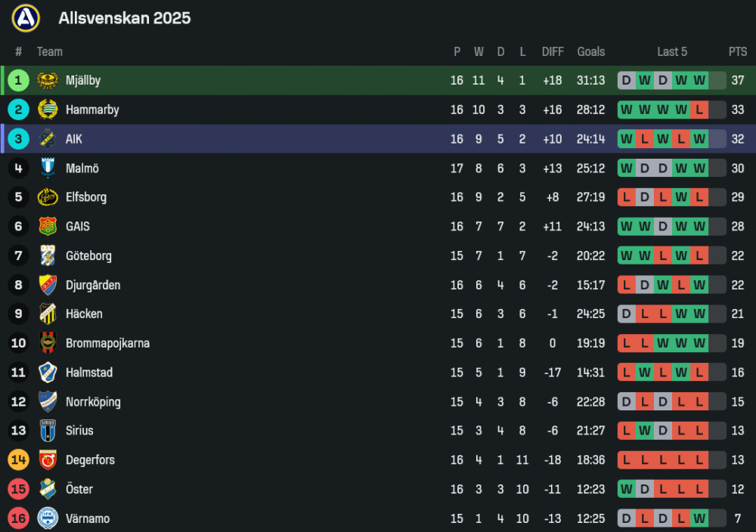Image resolution: width=756 pixels, height=532 pixels.
Task: Click Hammarby's latest red loss badge
Action: tap(699, 110)
